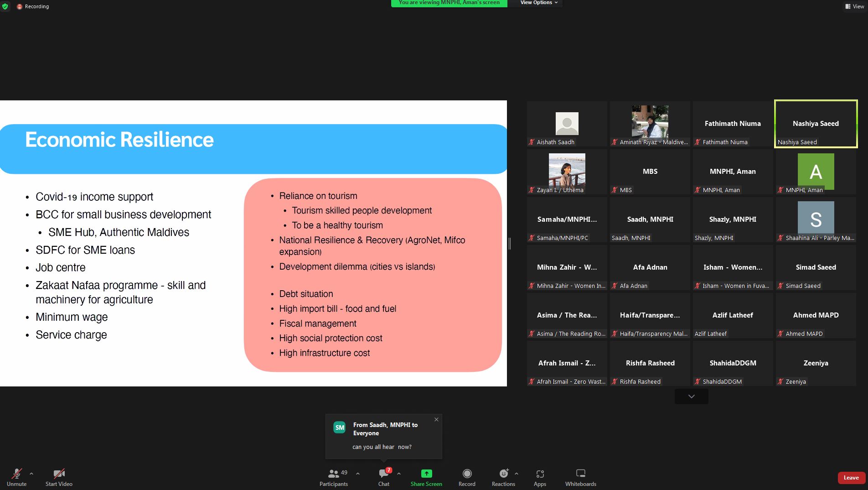868x490 pixels.
Task: Open the View Options dropdown
Action: click(x=539, y=3)
